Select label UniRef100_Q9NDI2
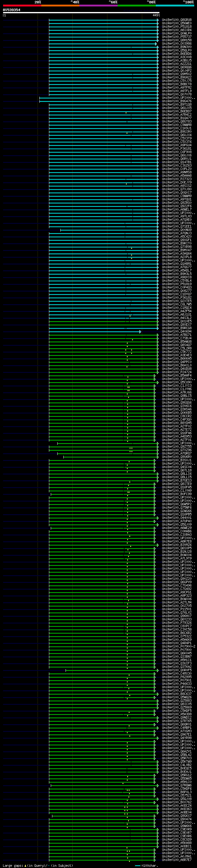Viewport: 197px width, 868px height. [x=177, y=718]
